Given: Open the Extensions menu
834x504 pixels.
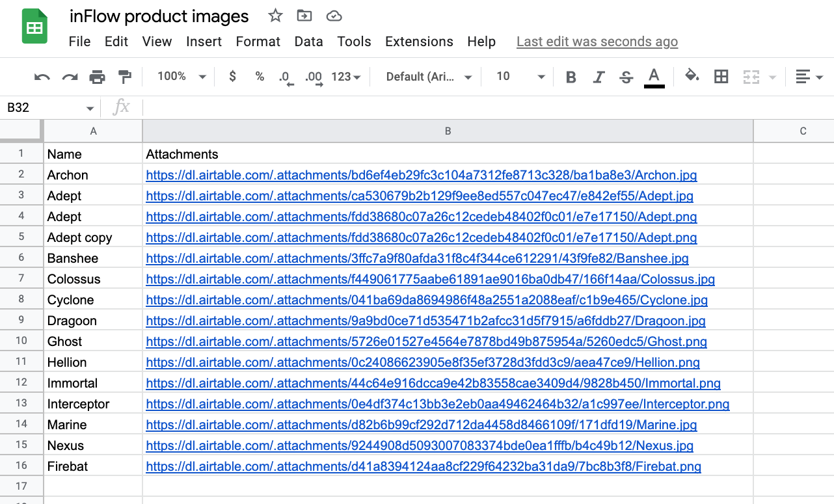Looking at the screenshot, I should [419, 42].
